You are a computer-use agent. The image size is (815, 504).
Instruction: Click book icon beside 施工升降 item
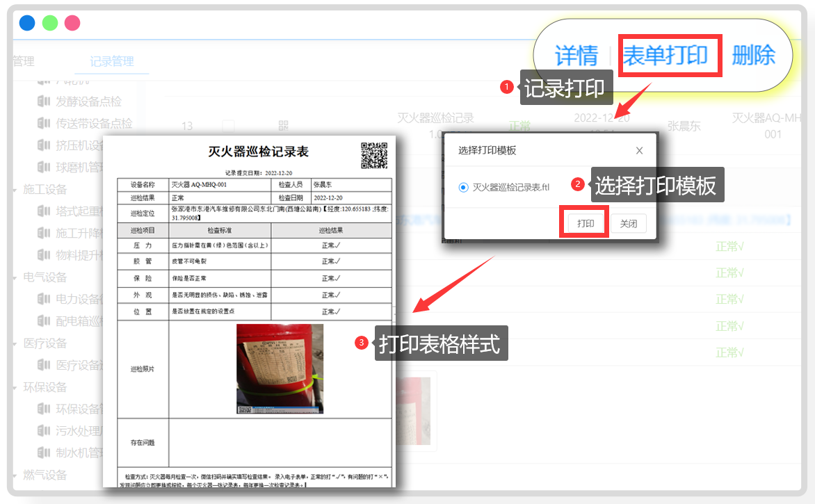pyautogui.click(x=44, y=233)
